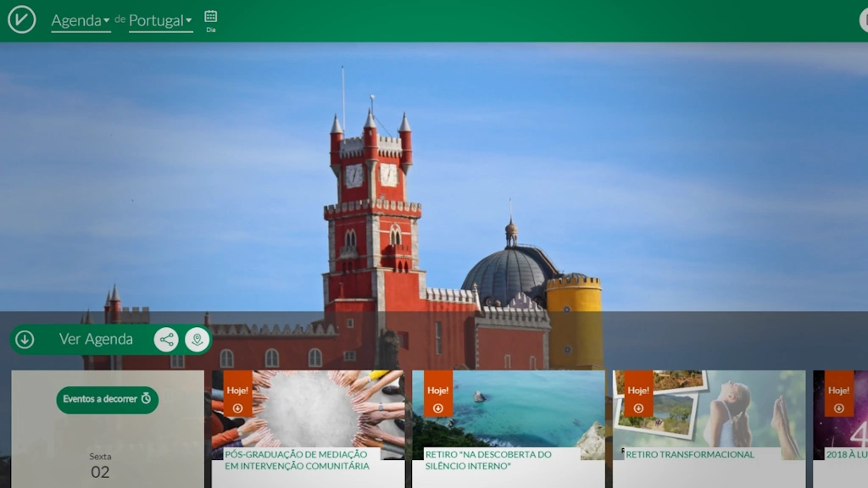Click the share icon next to Ver Agenda
Image resolution: width=868 pixels, height=488 pixels.
(166, 339)
